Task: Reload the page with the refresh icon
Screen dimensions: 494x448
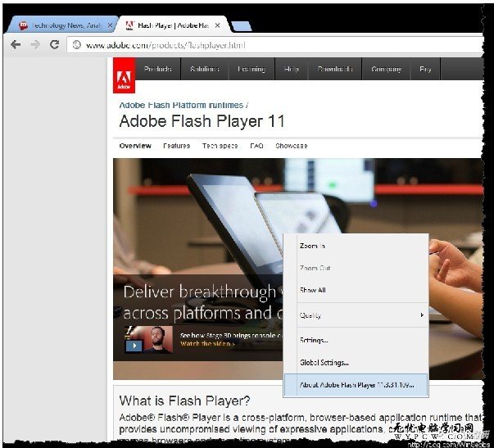Action: point(55,44)
